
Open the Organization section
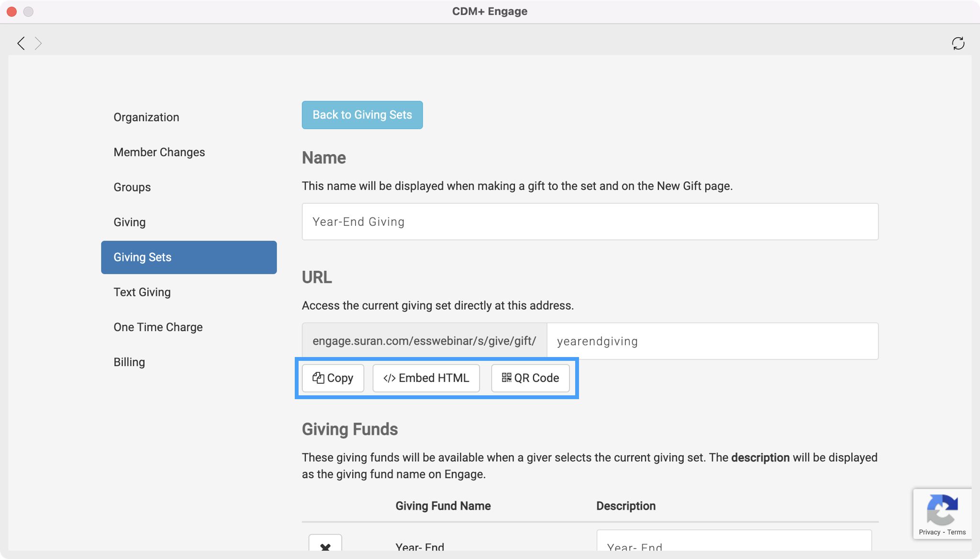(x=146, y=117)
